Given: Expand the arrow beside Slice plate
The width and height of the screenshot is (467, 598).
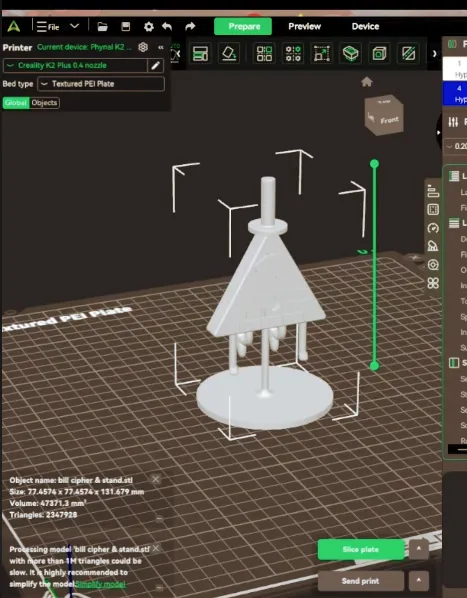Looking at the screenshot, I should tap(418, 549).
